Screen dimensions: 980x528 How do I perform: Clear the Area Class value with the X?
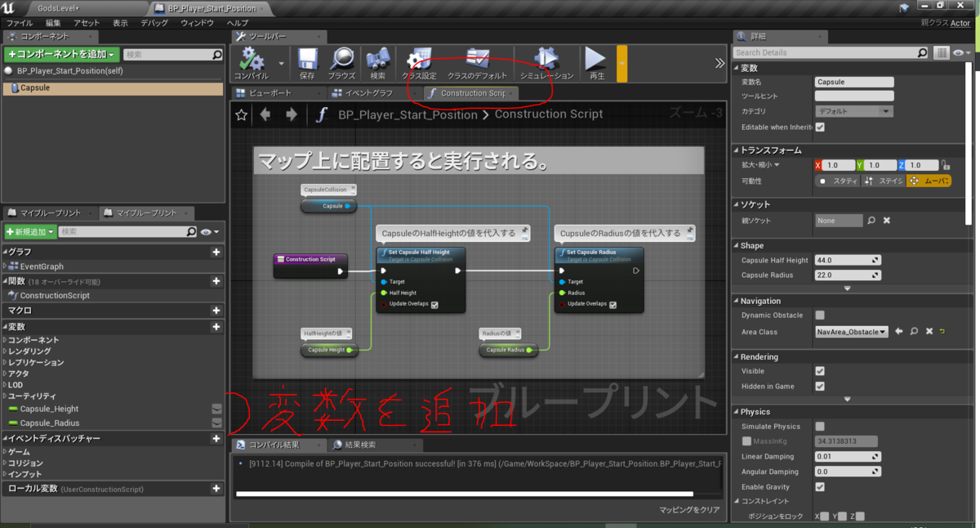928,332
